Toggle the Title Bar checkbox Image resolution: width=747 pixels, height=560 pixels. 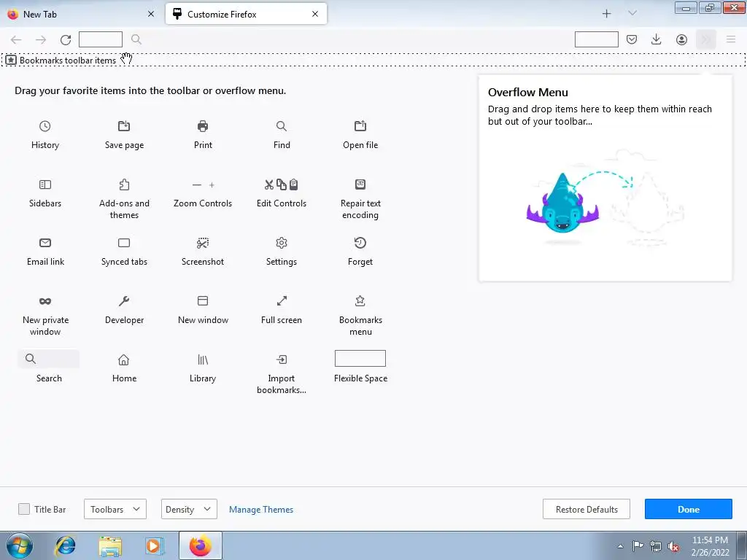pyautogui.click(x=24, y=509)
